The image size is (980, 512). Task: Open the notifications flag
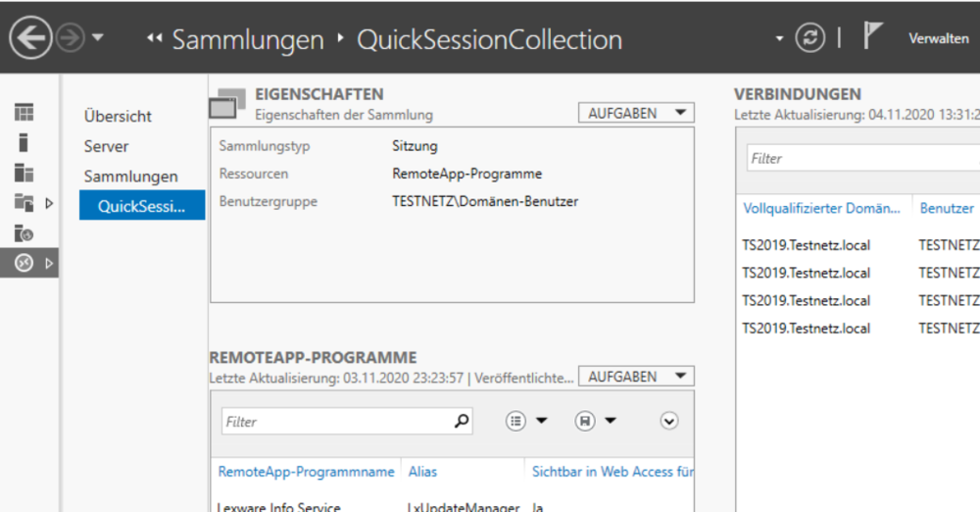coord(872,37)
